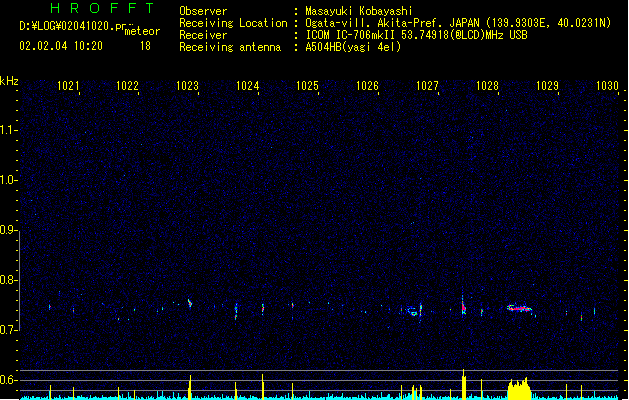The height and width of the screenshot is (400, 629).
Task: Click time axis marker 1026
Action: click(x=367, y=86)
